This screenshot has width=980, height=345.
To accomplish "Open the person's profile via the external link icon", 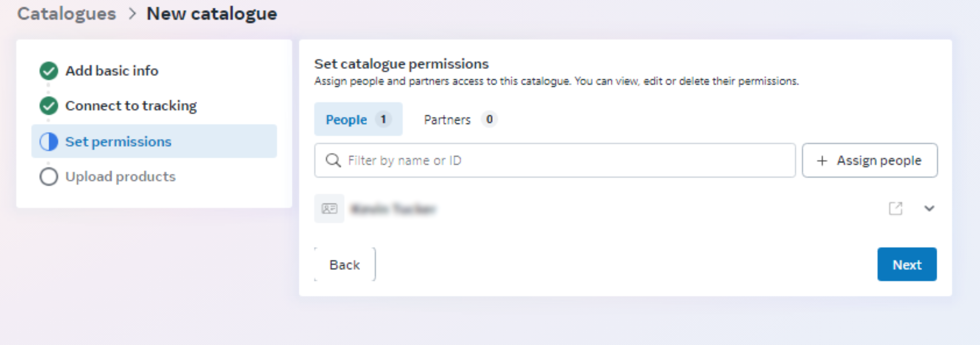I will (895, 208).
